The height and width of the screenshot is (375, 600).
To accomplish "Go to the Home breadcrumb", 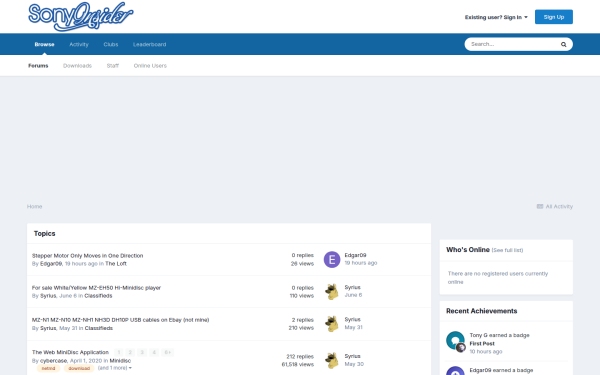I will (x=34, y=206).
